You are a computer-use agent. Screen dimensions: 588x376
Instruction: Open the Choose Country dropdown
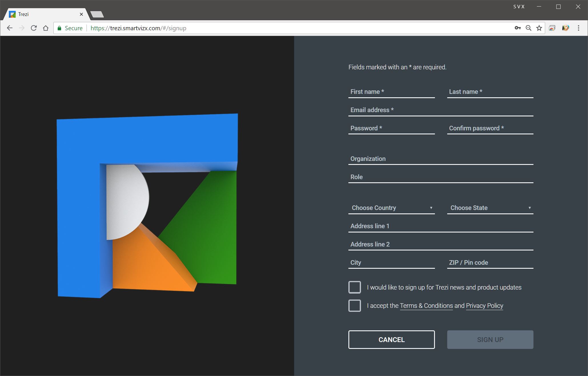point(391,208)
